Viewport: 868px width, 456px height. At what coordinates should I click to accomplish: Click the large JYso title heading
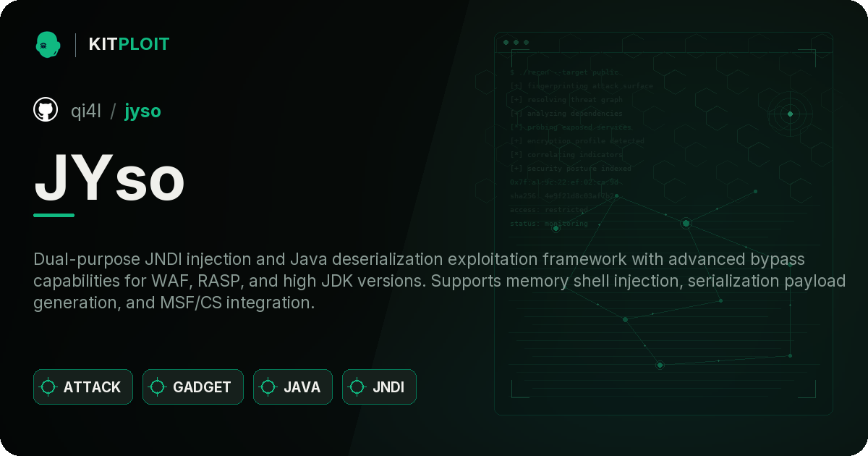(x=109, y=178)
